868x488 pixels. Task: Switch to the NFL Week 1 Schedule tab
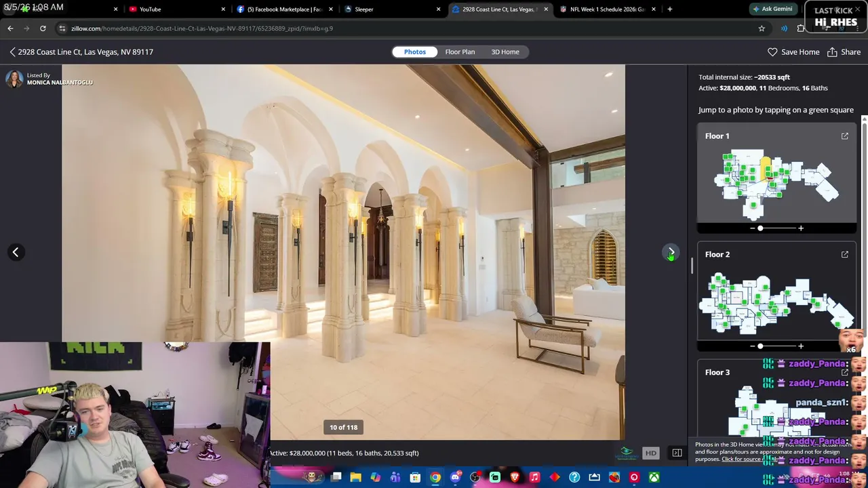[607, 9]
